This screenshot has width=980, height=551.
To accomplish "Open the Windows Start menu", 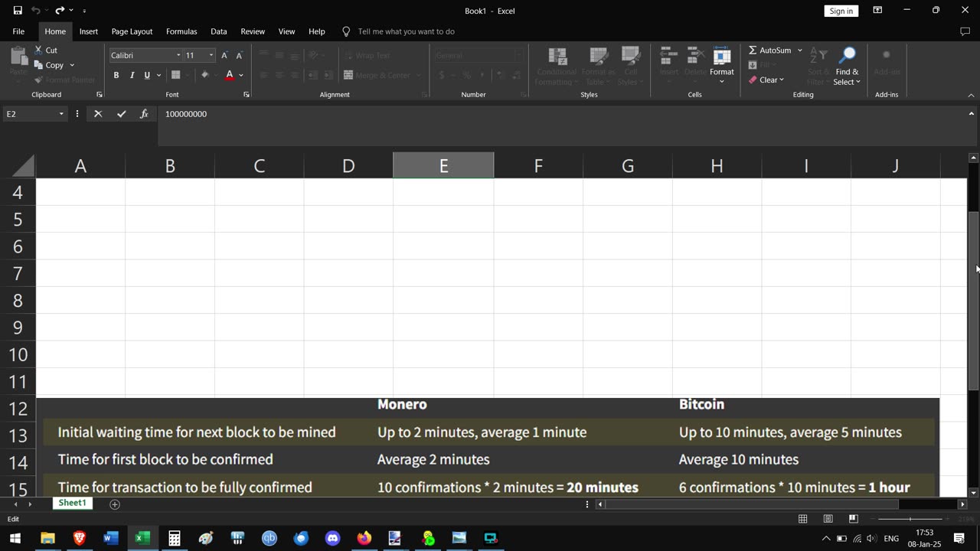I will pyautogui.click(x=15, y=538).
